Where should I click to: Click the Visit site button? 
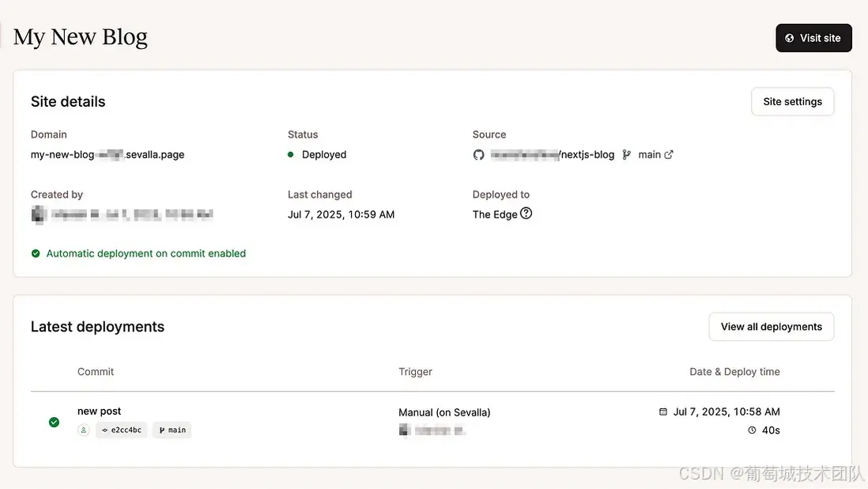point(813,38)
